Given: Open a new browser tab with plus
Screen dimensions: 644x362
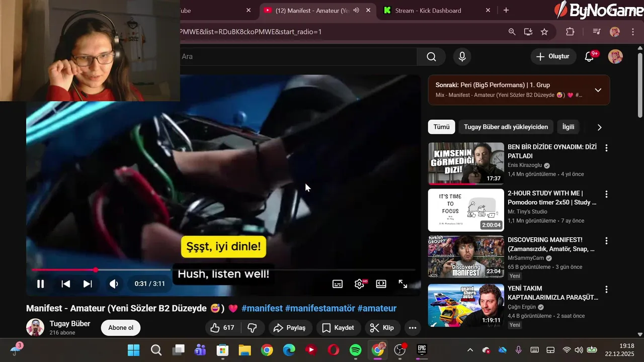Looking at the screenshot, I should pyautogui.click(x=506, y=10).
